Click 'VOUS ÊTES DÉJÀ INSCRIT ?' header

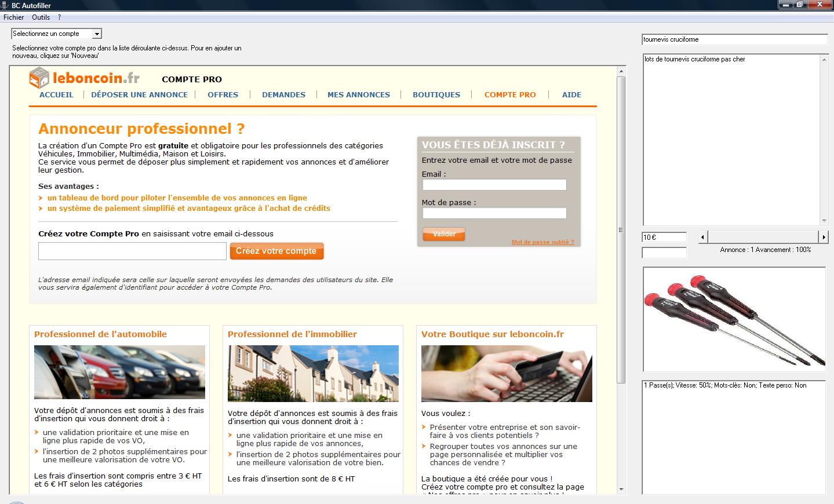pyautogui.click(x=493, y=145)
